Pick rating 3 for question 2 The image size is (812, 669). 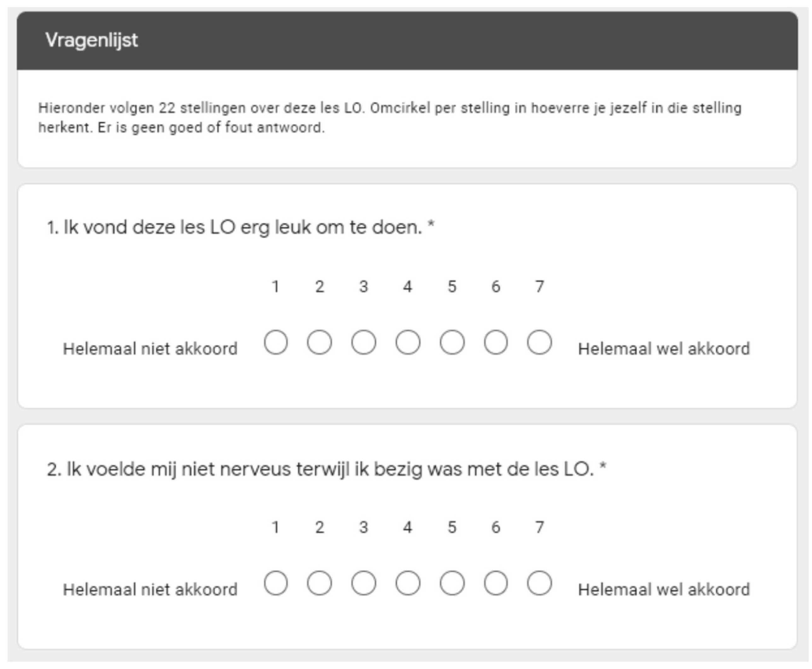click(x=363, y=583)
